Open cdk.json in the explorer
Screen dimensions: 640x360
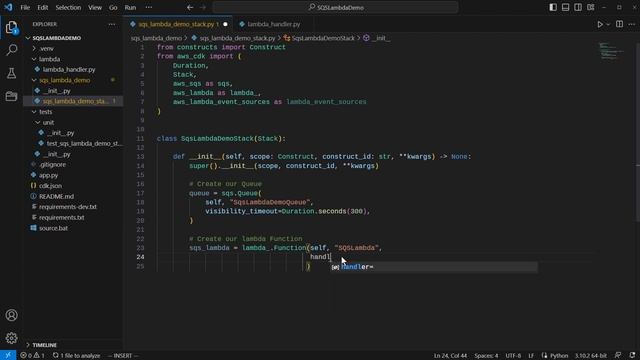pos(73,186)
